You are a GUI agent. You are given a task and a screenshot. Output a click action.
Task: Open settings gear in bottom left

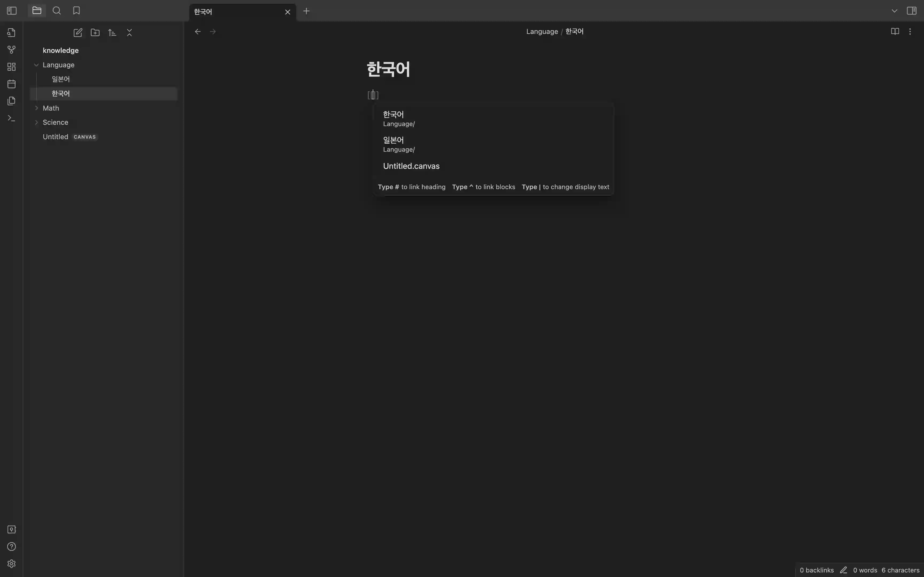11,564
